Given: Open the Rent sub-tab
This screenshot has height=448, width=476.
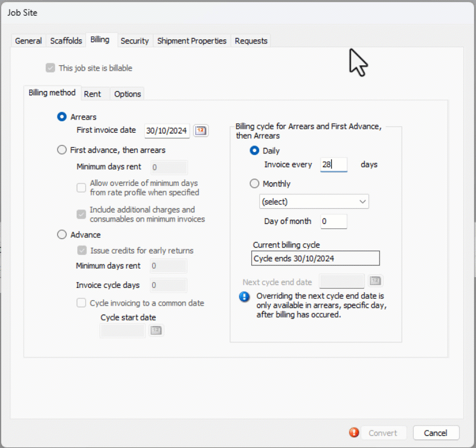Looking at the screenshot, I should coord(92,94).
